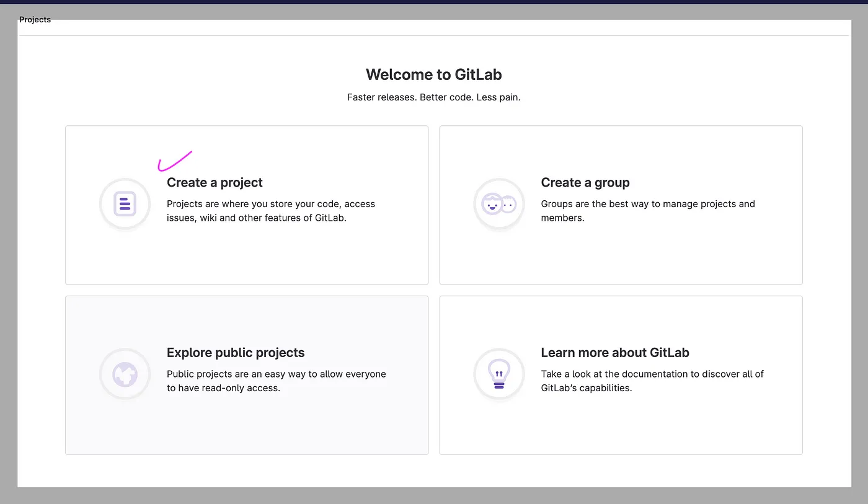Open the Create a group heading

tap(585, 182)
